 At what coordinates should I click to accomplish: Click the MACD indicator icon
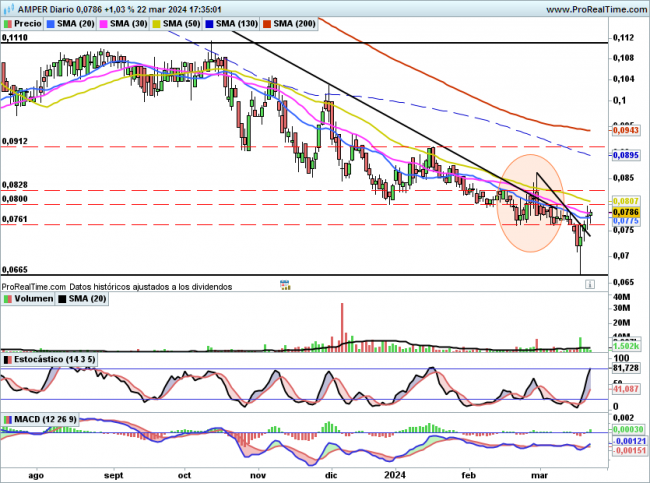click(x=7, y=418)
